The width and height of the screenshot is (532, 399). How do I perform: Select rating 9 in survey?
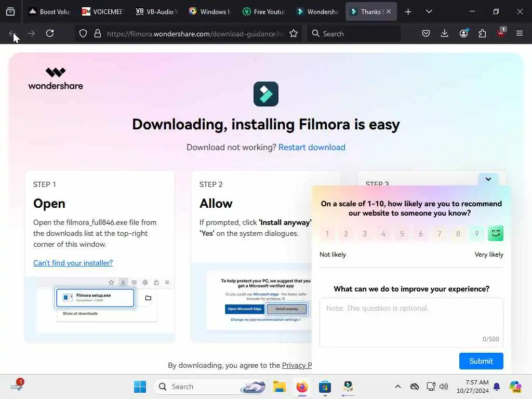(477, 234)
